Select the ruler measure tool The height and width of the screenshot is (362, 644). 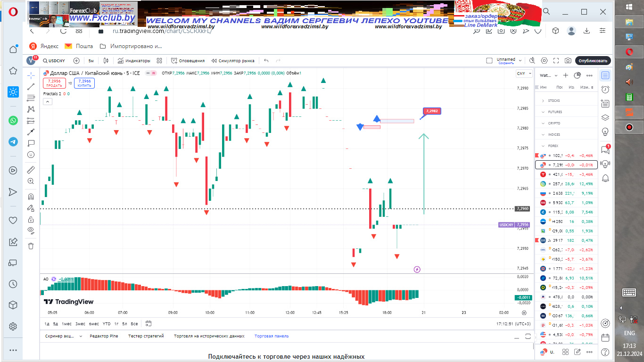point(31,170)
